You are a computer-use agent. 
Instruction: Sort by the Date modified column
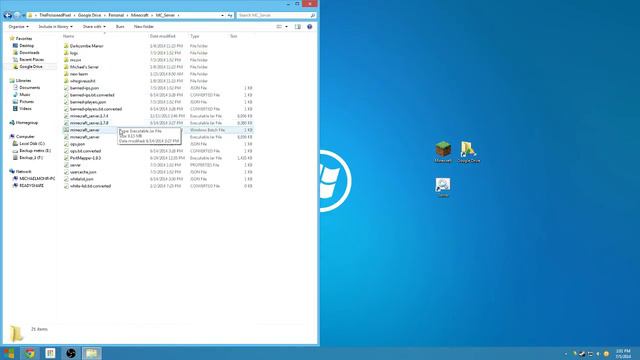(162, 36)
